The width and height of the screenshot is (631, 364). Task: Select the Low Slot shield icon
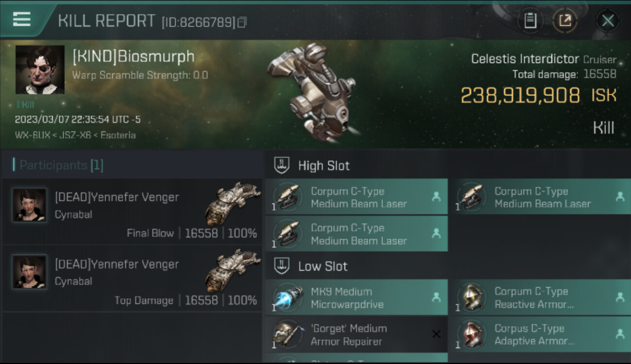[282, 266]
